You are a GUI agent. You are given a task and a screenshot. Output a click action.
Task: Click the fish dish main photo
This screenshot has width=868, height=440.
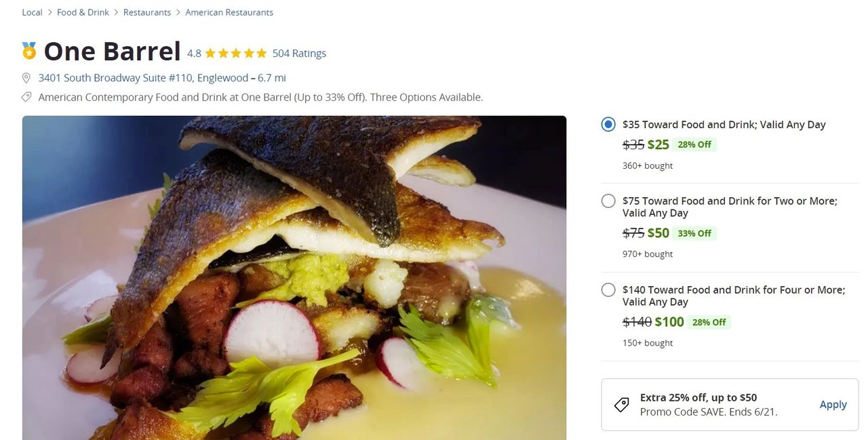[x=294, y=278]
